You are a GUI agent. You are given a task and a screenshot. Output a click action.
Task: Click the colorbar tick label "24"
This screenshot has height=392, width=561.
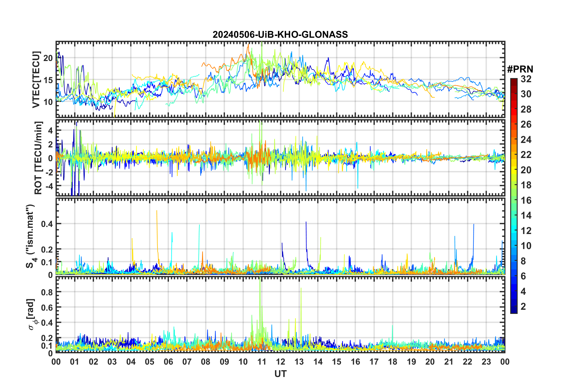[526, 140]
